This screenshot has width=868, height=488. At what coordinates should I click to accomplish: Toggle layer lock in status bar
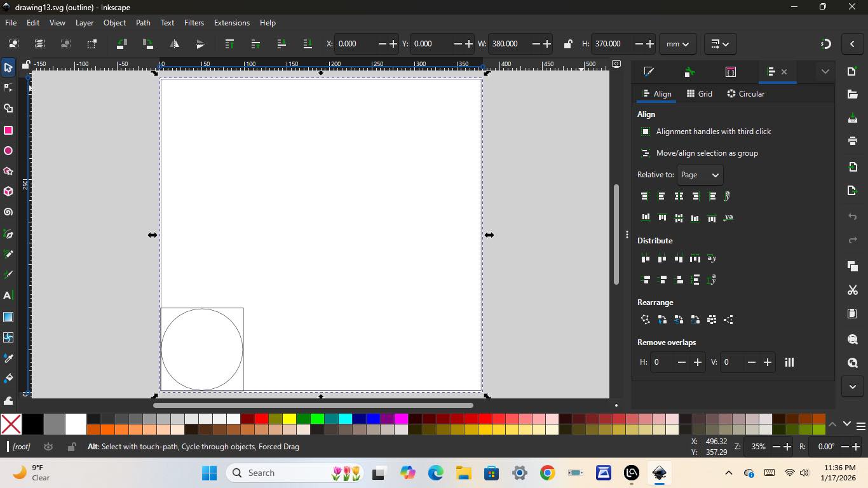pyautogui.click(x=72, y=447)
